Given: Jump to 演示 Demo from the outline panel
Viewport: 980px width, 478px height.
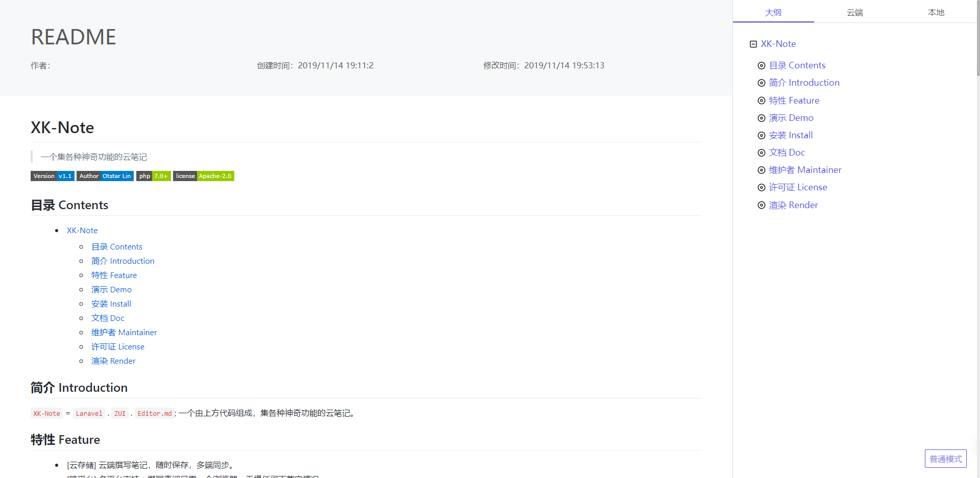Looking at the screenshot, I should coord(791,118).
